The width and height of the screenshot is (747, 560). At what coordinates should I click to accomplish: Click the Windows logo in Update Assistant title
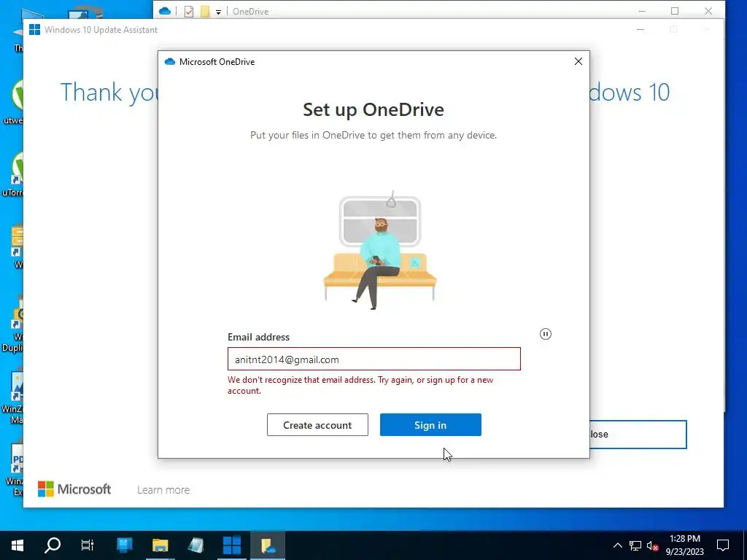(x=34, y=29)
